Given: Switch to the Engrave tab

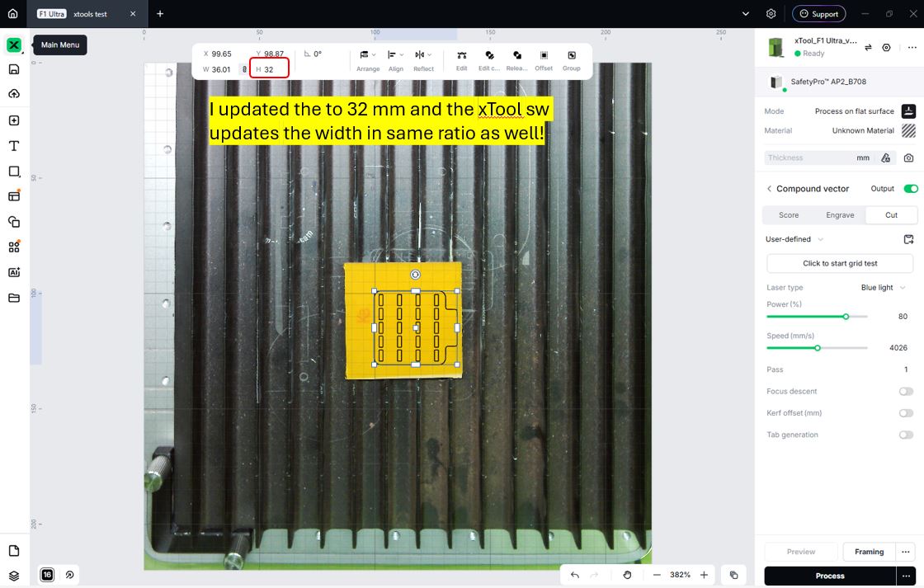Looking at the screenshot, I should coord(840,215).
